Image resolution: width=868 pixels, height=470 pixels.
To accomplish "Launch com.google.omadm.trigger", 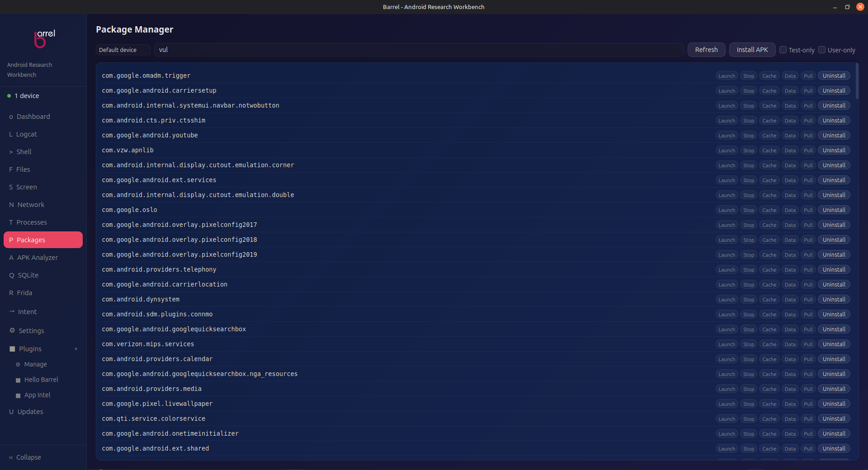I will 726,76.
